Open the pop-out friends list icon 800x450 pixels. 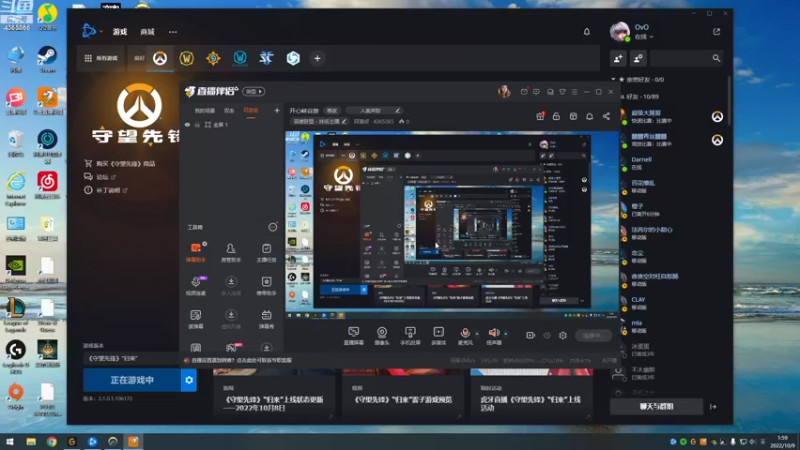(x=716, y=32)
